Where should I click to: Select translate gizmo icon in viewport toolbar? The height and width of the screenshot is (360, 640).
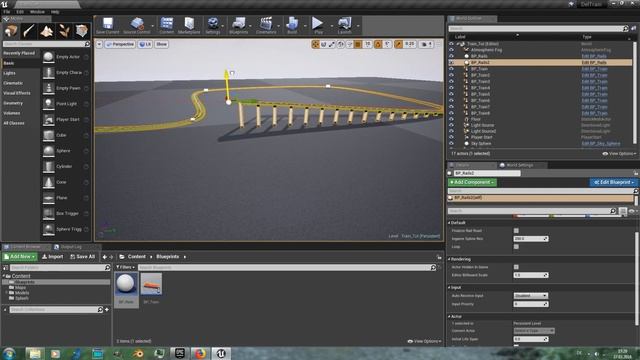tap(315, 44)
